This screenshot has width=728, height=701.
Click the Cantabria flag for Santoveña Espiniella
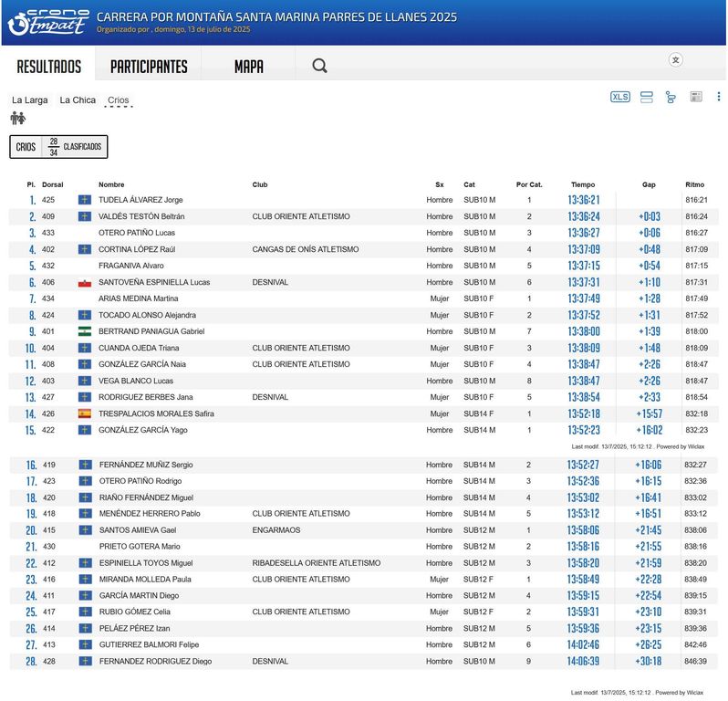(84, 283)
